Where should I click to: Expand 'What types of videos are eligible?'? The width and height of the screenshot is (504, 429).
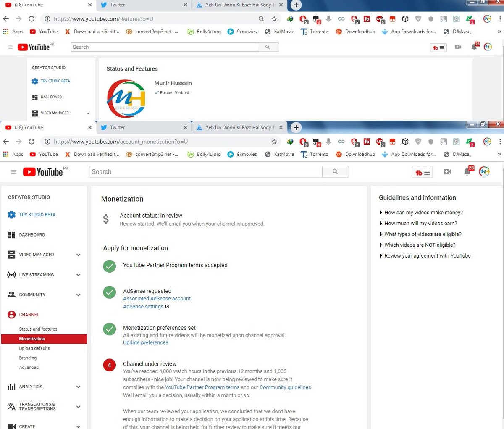(x=420, y=234)
